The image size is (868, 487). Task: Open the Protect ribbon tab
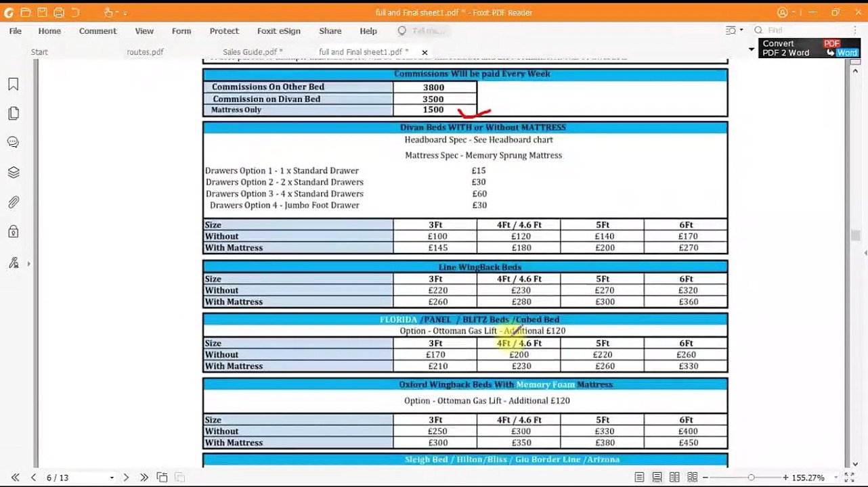(x=224, y=31)
